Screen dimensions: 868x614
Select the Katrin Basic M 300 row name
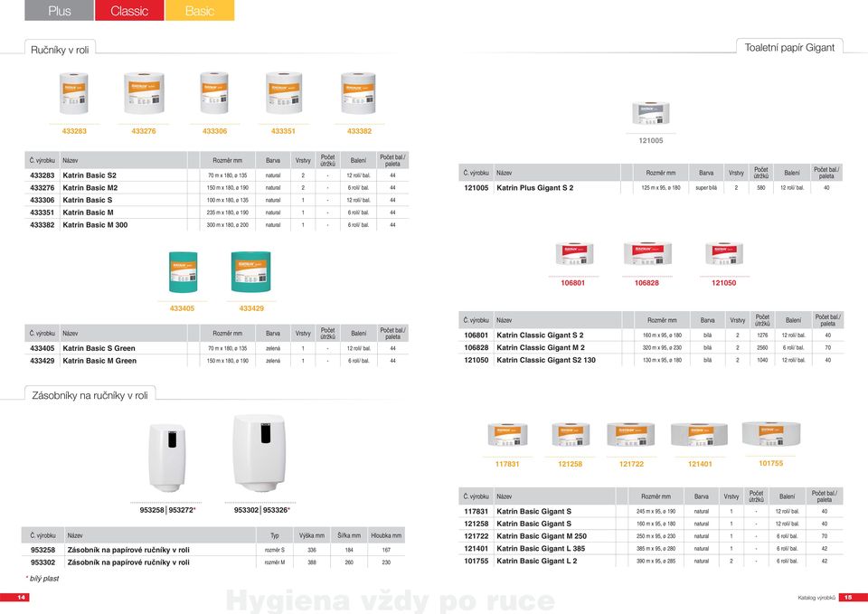tap(95, 225)
